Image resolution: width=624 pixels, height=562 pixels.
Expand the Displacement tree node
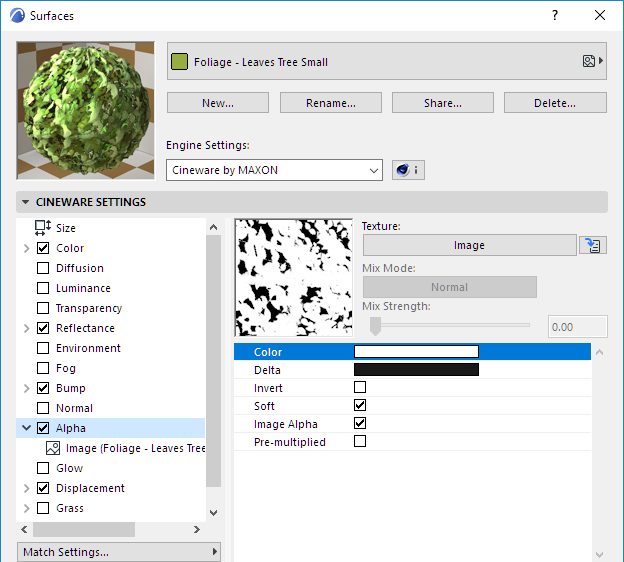pyautogui.click(x=27, y=488)
